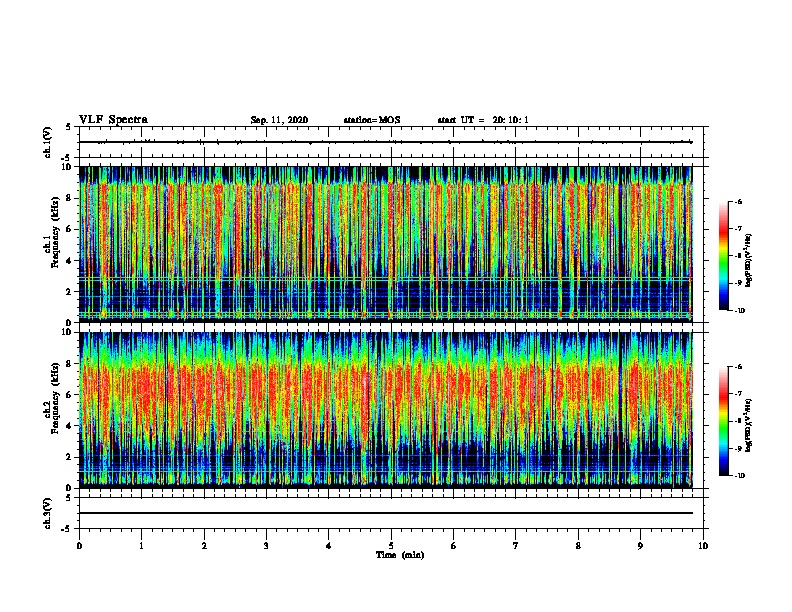Viewport: 792px width, 612px height.
Task: Click the ch.3 flat voltage trace
Action: pyautogui.click(x=386, y=513)
